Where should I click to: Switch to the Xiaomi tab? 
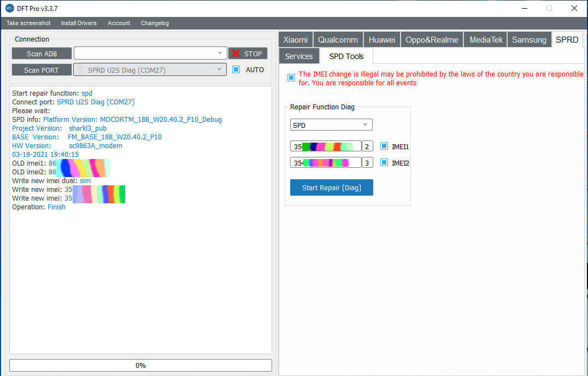296,40
